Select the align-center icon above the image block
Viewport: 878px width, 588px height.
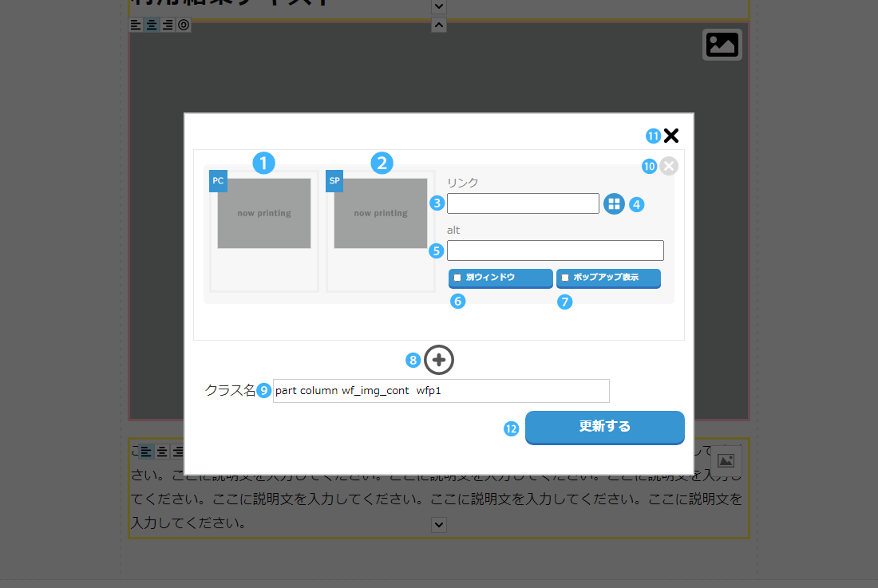(152, 25)
